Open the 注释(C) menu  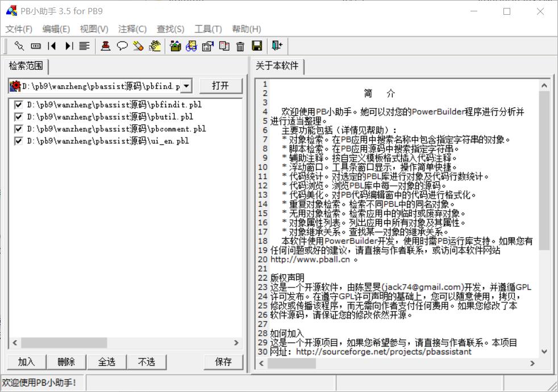point(132,29)
